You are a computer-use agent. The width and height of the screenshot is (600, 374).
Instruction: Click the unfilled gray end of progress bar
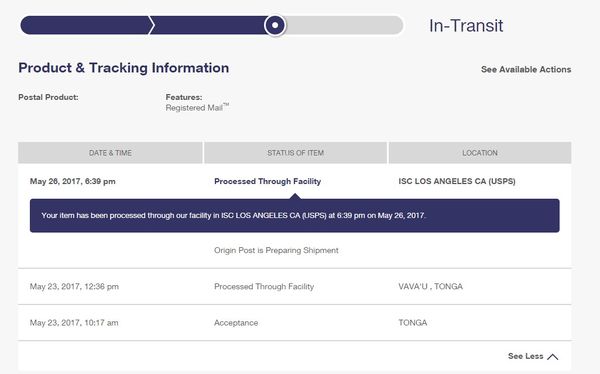tap(344, 25)
